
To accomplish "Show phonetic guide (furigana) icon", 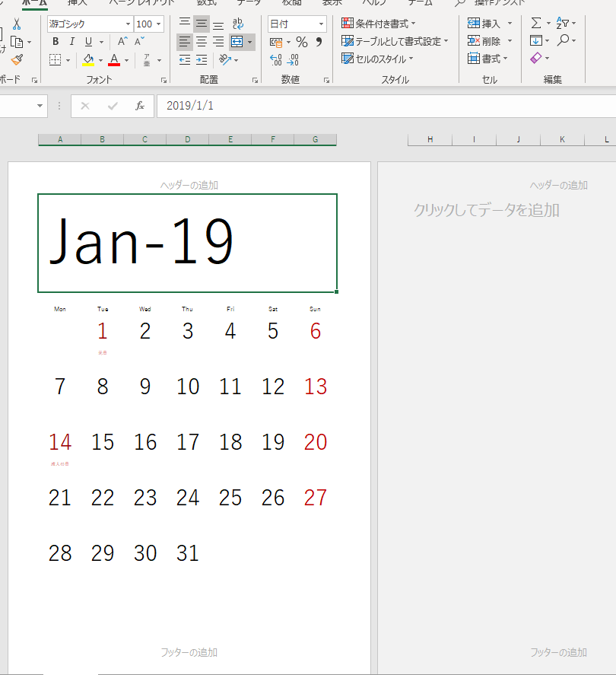I will pyautogui.click(x=147, y=60).
